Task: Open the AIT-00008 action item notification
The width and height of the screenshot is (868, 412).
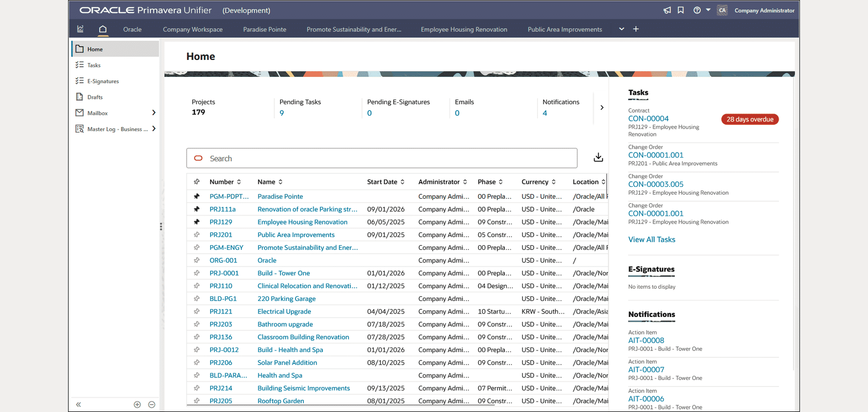Action: [x=646, y=340]
